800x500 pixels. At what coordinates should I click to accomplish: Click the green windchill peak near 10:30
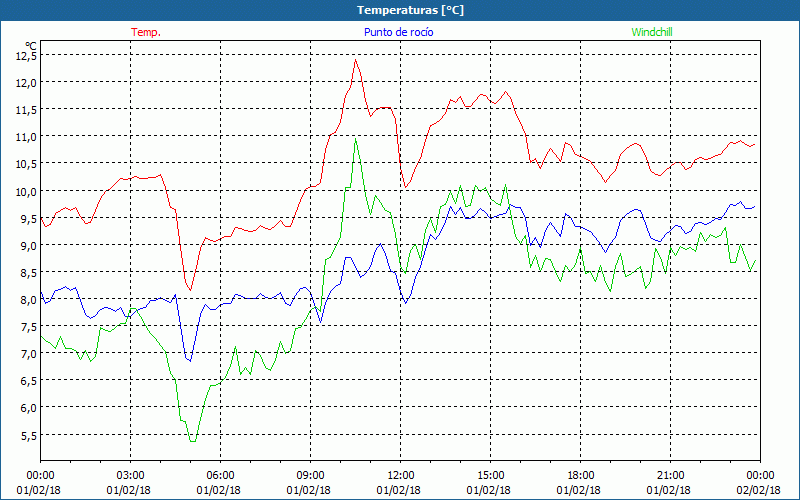(x=356, y=139)
